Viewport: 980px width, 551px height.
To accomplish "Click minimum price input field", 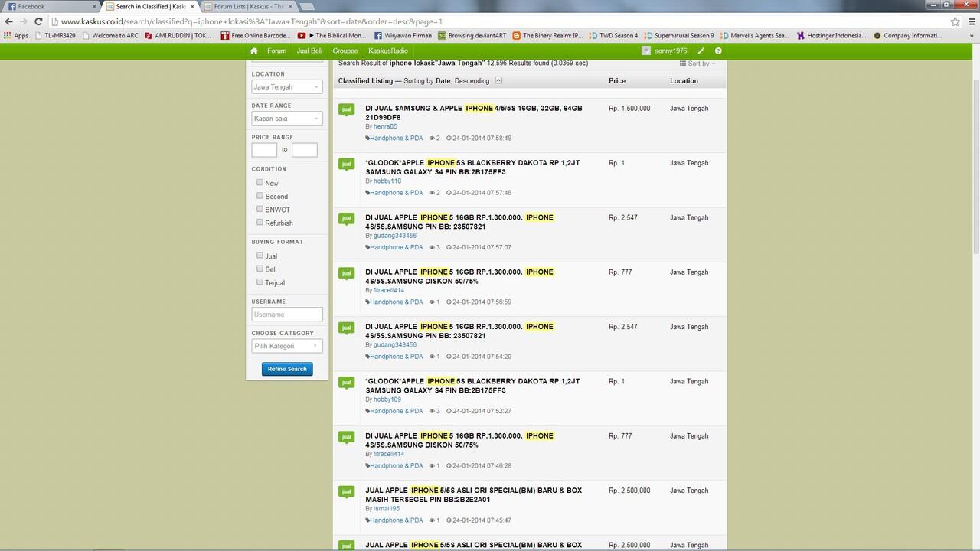I will click(264, 150).
